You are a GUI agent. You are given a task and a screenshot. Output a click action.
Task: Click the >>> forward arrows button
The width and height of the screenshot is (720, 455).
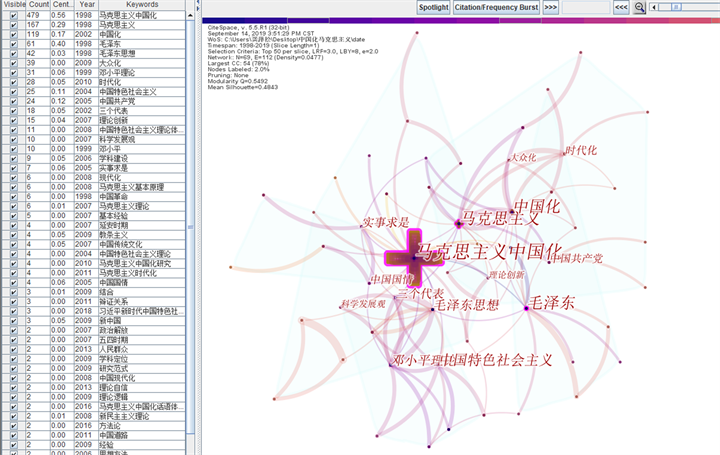coord(551,7)
